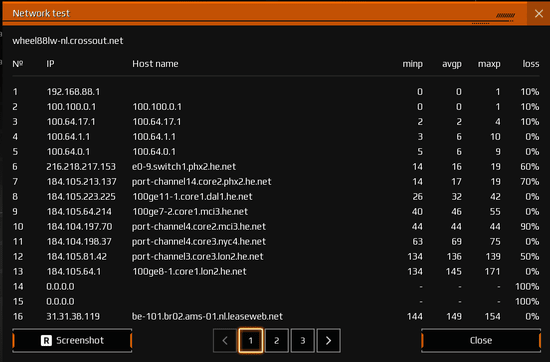Click the Network test window title
This screenshot has width=550, height=362.
point(41,13)
